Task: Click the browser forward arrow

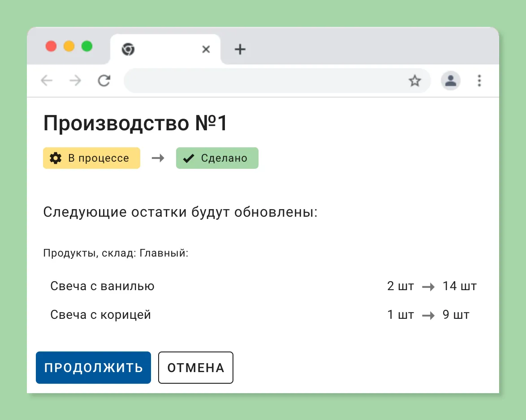Action: coord(75,81)
